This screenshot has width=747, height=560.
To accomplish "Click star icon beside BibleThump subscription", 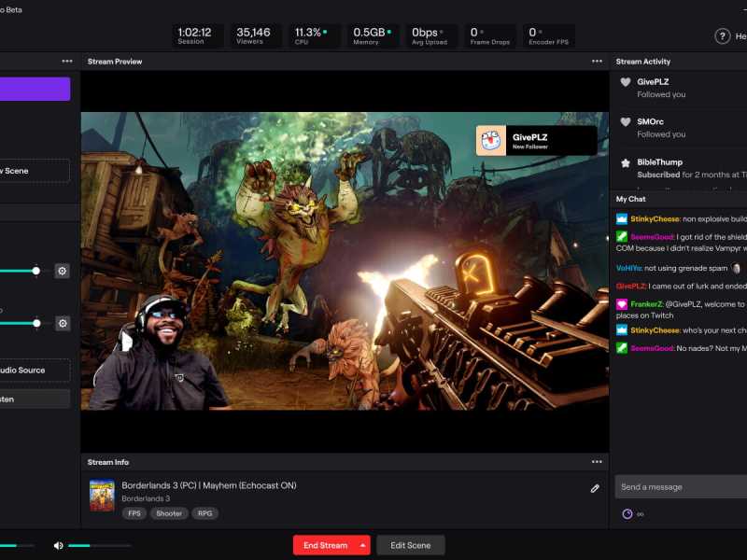I will [x=626, y=162].
